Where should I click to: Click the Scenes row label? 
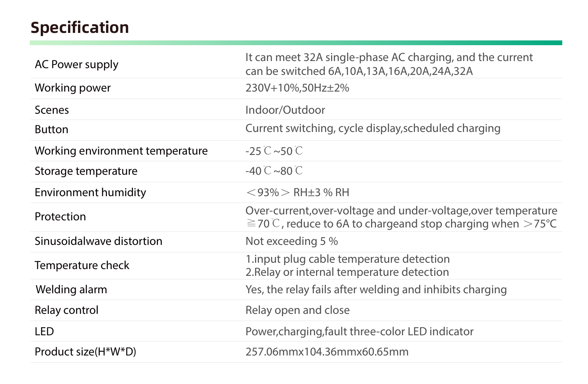click(51, 110)
